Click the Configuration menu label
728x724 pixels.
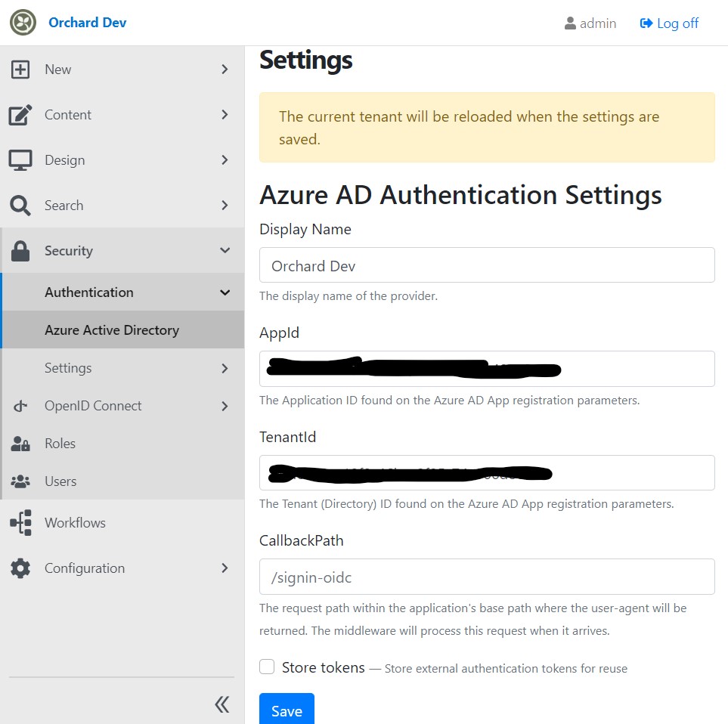pos(85,568)
